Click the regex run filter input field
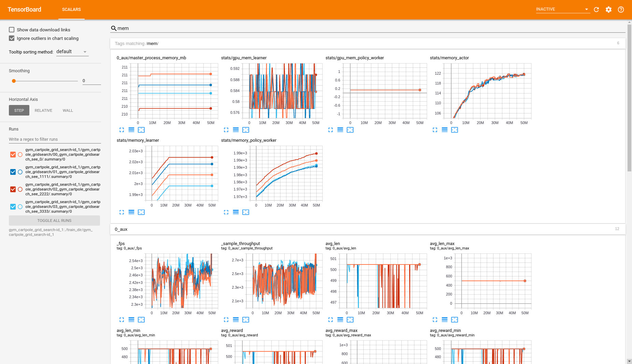This screenshot has width=632, height=364. coord(54,139)
